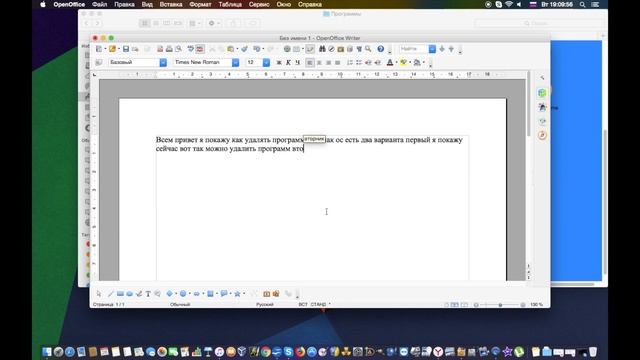Toggle Justified paragraph alignment

click(338, 62)
